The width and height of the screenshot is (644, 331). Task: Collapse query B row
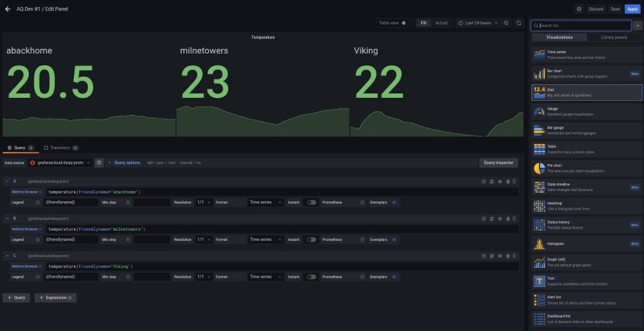(7, 218)
